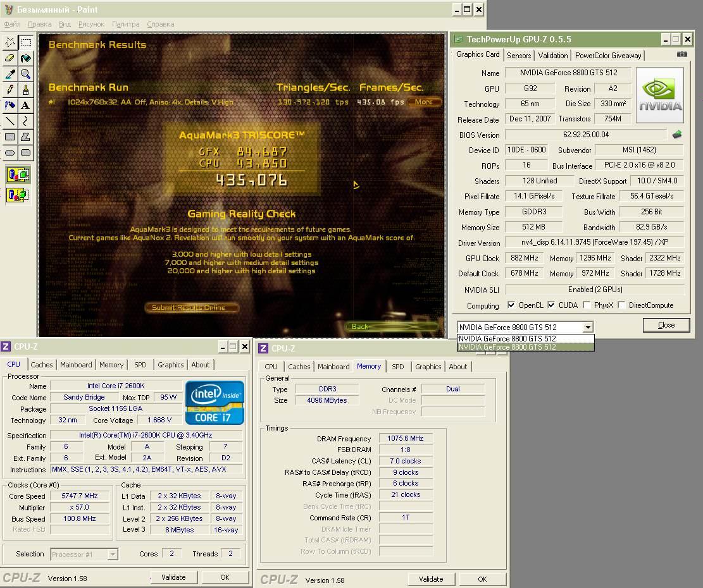The width and height of the screenshot is (703, 588).
Task: Select the first NVIDIA GeForce 8800 GTS 512 list entry
Action: (525, 338)
